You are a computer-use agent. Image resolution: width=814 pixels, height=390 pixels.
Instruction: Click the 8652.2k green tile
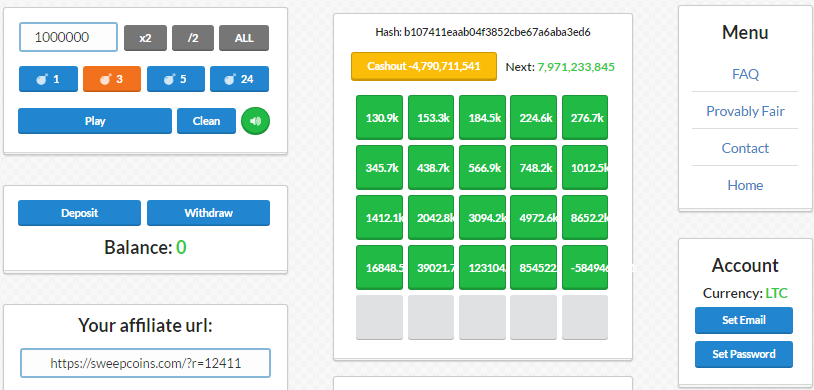[x=585, y=218]
